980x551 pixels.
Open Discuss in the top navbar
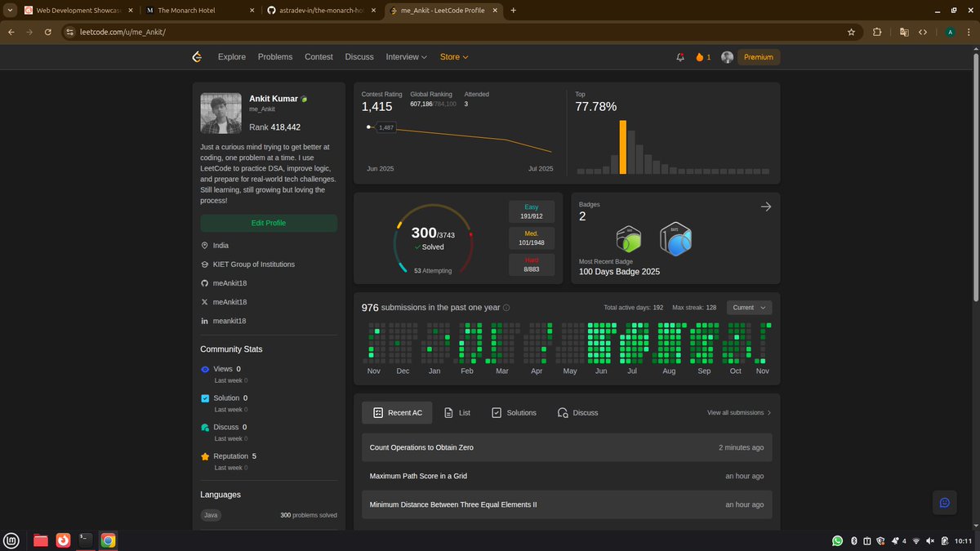click(359, 57)
